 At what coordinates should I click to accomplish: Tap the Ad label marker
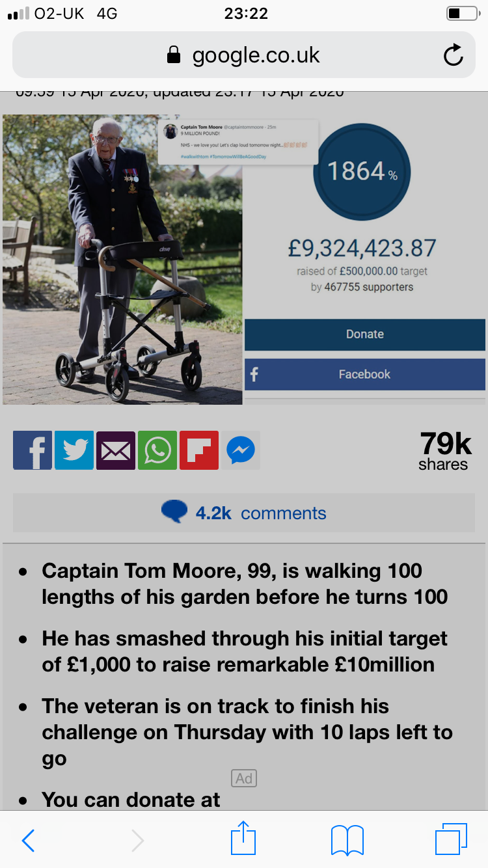[x=244, y=778]
